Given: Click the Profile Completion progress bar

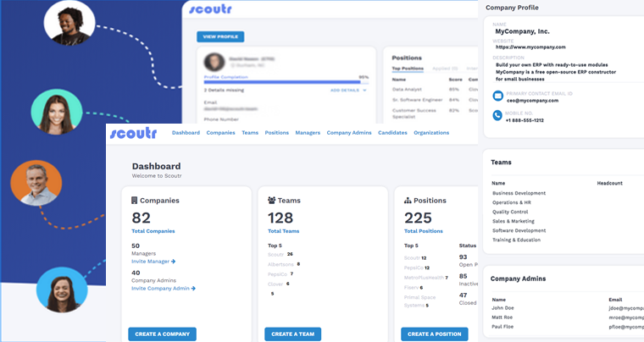Looking at the screenshot, I should 286,82.
